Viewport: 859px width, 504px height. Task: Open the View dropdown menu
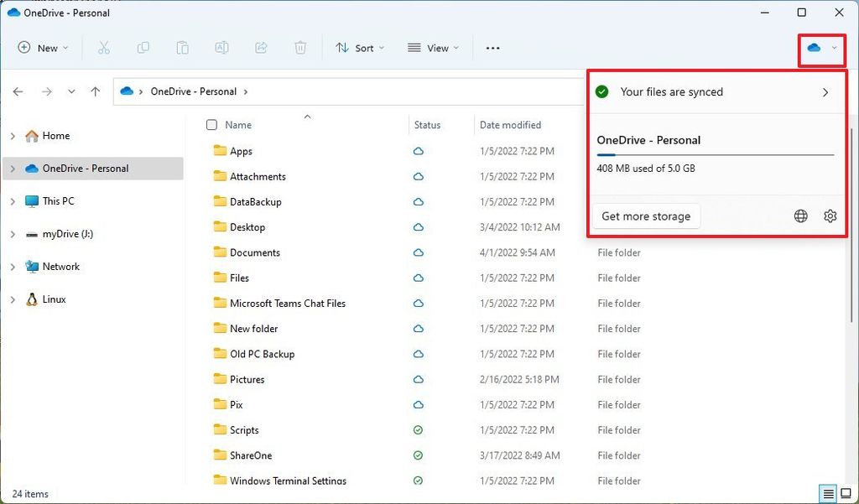(432, 48)
